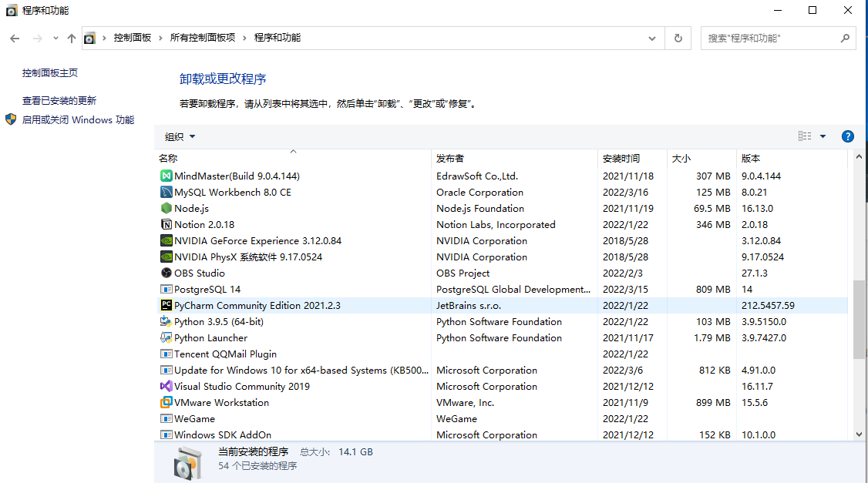Select Visual Studio Community 2019 entry

[242, 386]
